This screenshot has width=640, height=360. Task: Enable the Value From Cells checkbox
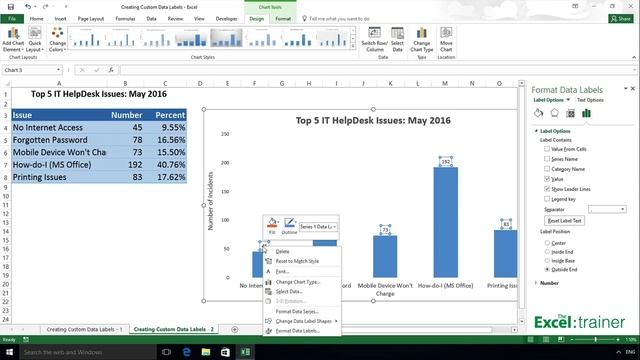pos(547,149)
